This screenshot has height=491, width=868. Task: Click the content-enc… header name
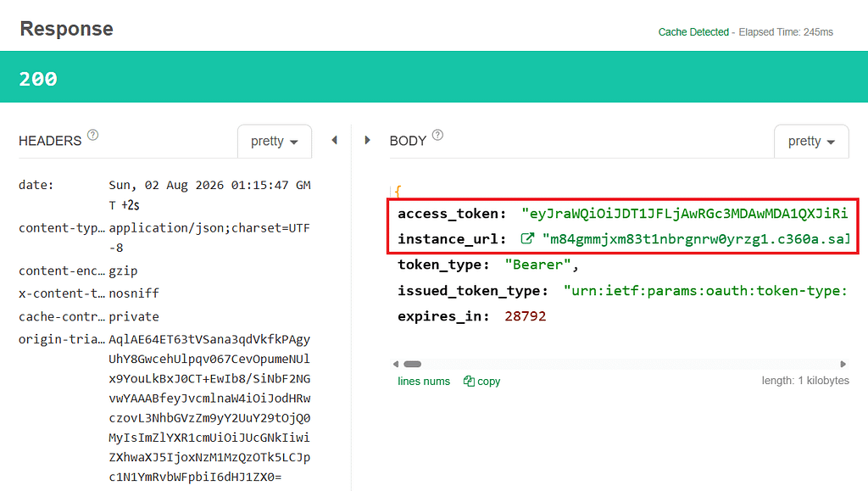pyautogui.click(x=61, y=271)
